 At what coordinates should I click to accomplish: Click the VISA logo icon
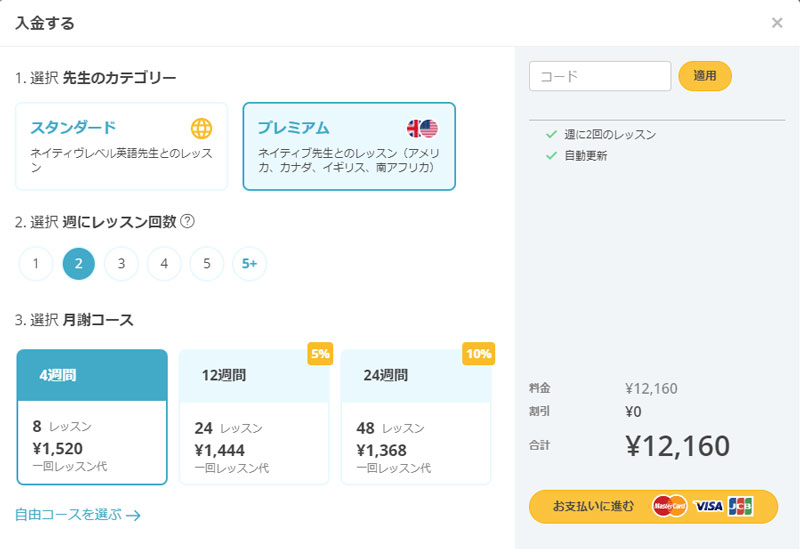click(x=708, y=506)
